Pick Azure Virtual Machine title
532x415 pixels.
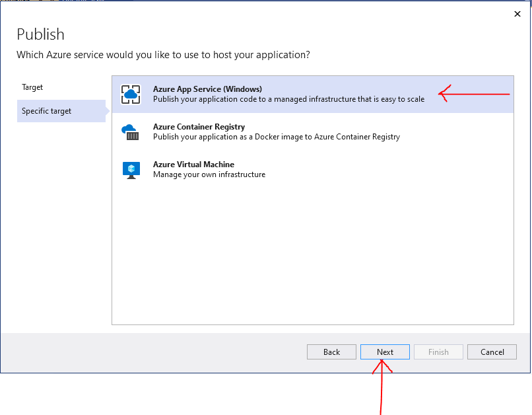point(193,165)
